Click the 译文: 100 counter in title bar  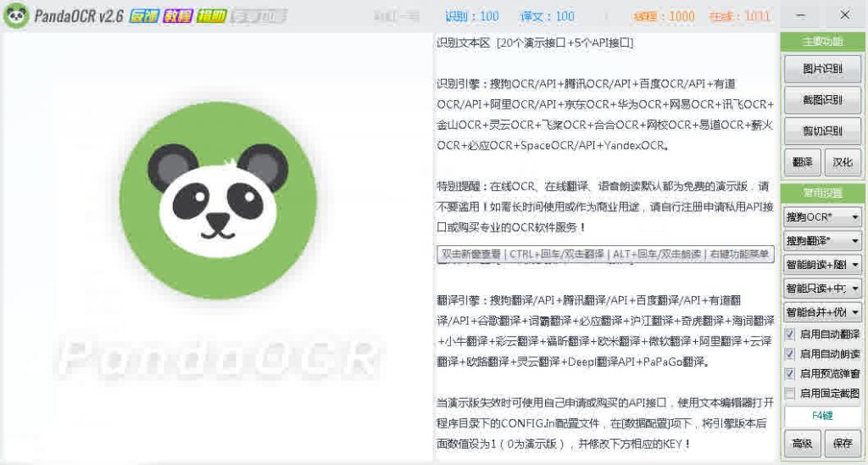(547, 17)
